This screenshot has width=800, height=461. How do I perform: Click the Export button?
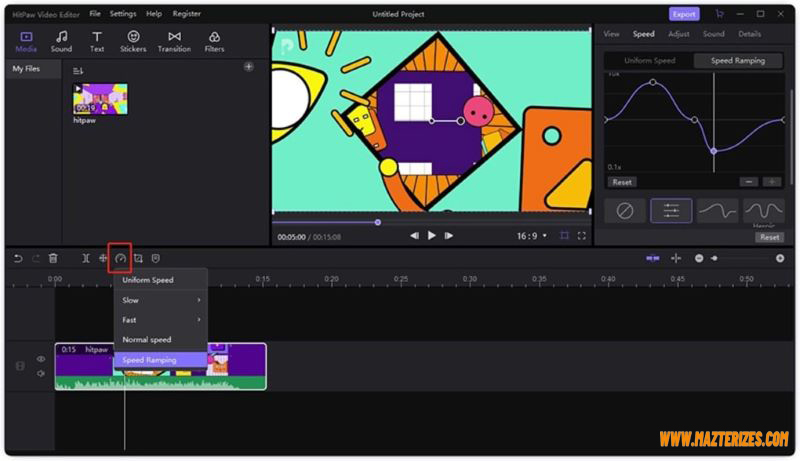684,14
